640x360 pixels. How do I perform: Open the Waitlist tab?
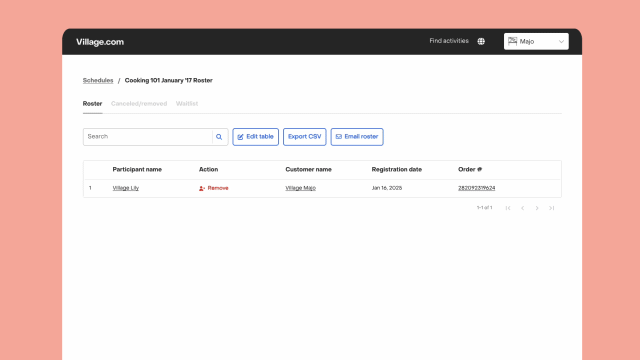(187, 104)
